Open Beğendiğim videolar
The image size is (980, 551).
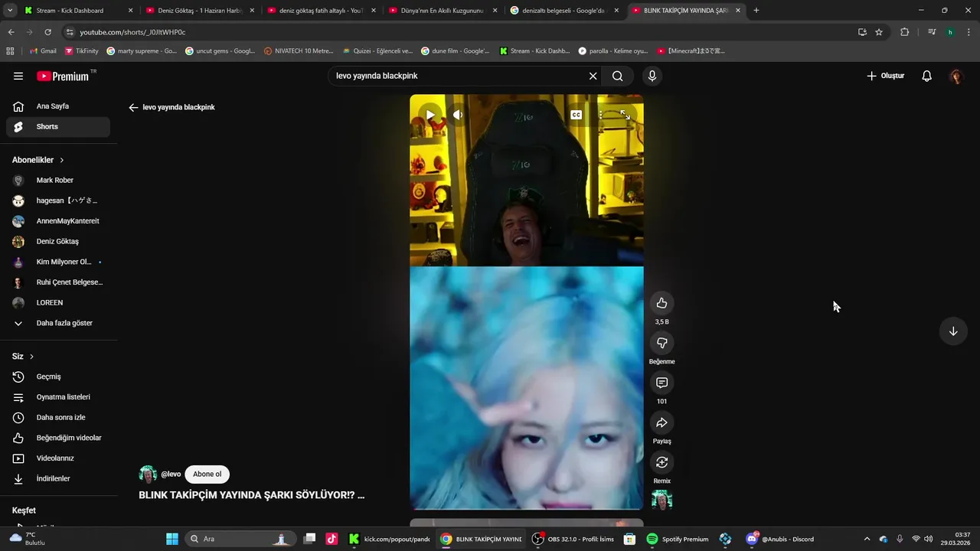(x=58, y=438)
